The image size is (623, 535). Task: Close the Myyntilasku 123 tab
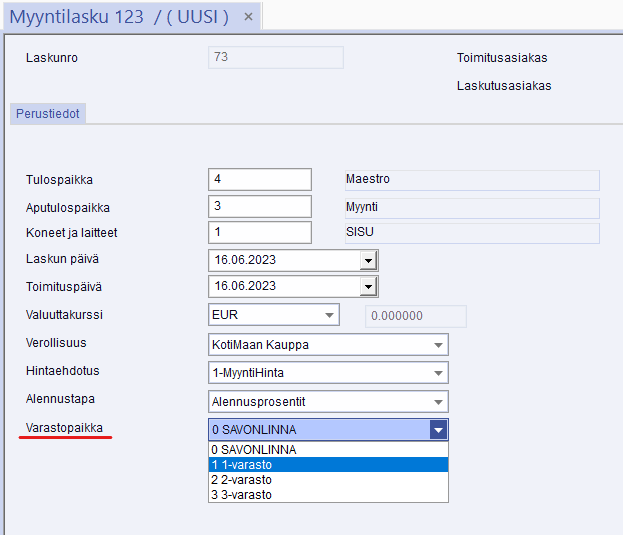(249, 18)
